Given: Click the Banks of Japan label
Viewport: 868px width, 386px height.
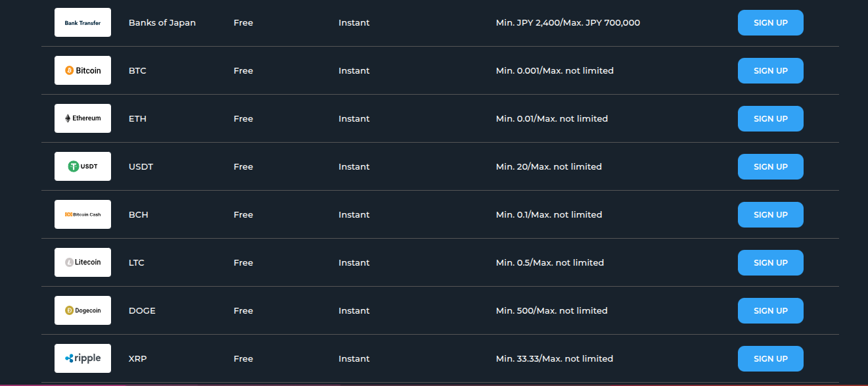Looking at the screenshot, I should [162, 22].
